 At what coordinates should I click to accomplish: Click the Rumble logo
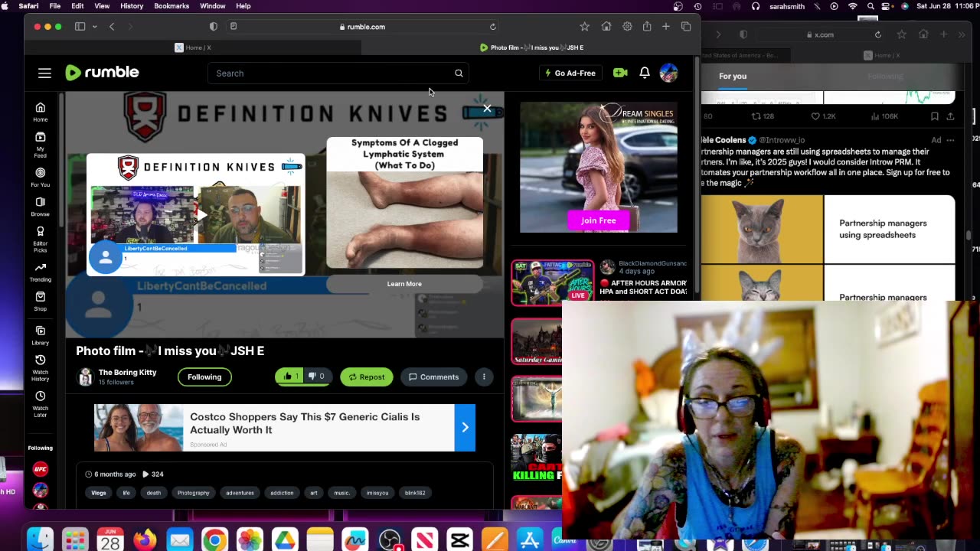102,73
